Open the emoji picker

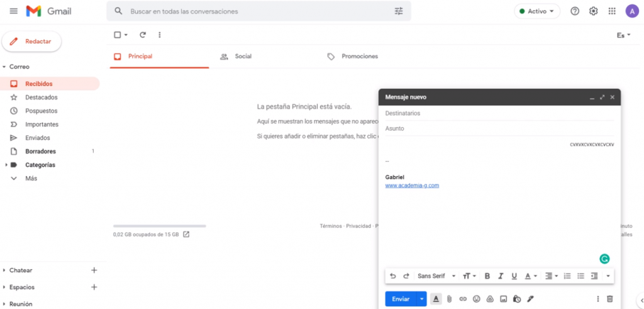click(476, 299)
